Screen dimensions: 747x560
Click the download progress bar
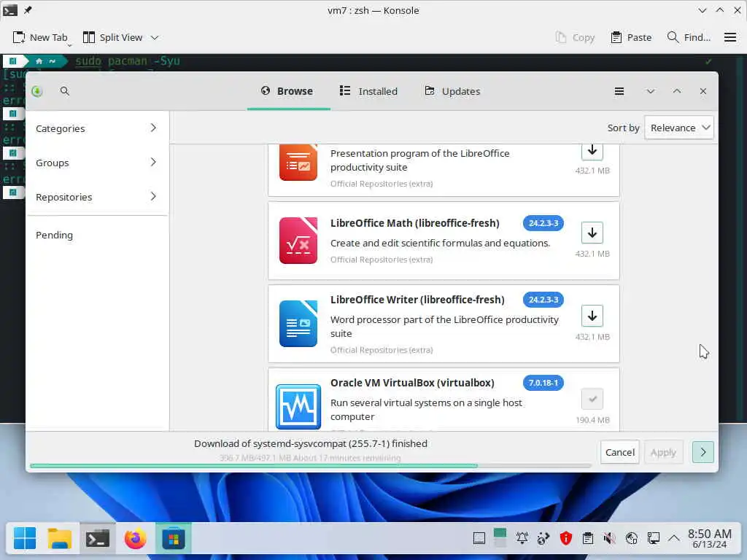pos(310,466)
